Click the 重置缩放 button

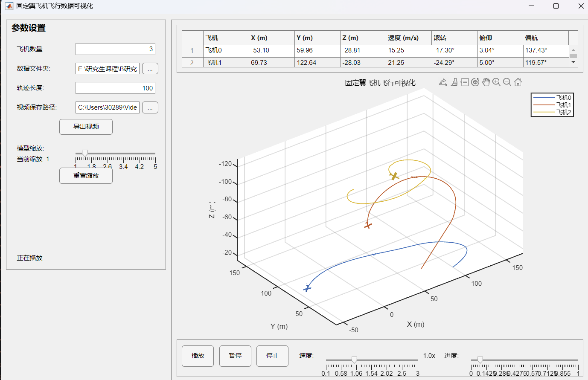pyautogui.click(x=86, y=176)
